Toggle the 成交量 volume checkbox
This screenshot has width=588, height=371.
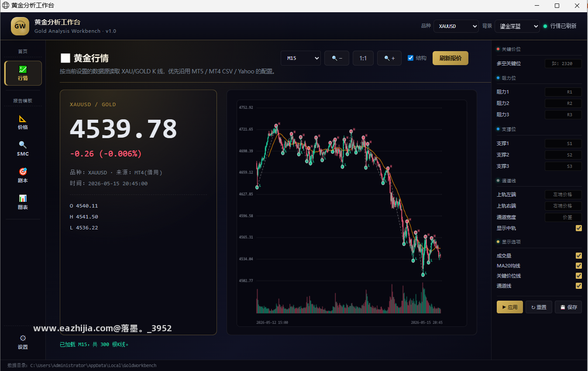pyautogui.click(x=579, y=256)
